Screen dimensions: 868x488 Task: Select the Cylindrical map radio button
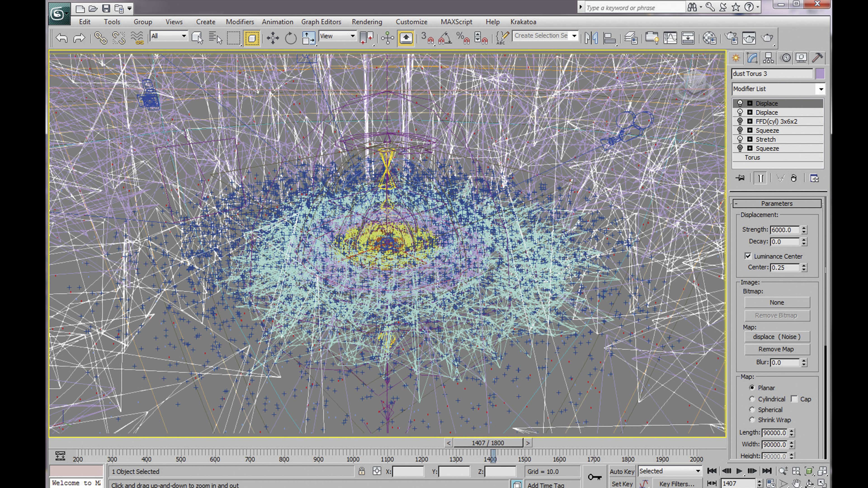752,399
